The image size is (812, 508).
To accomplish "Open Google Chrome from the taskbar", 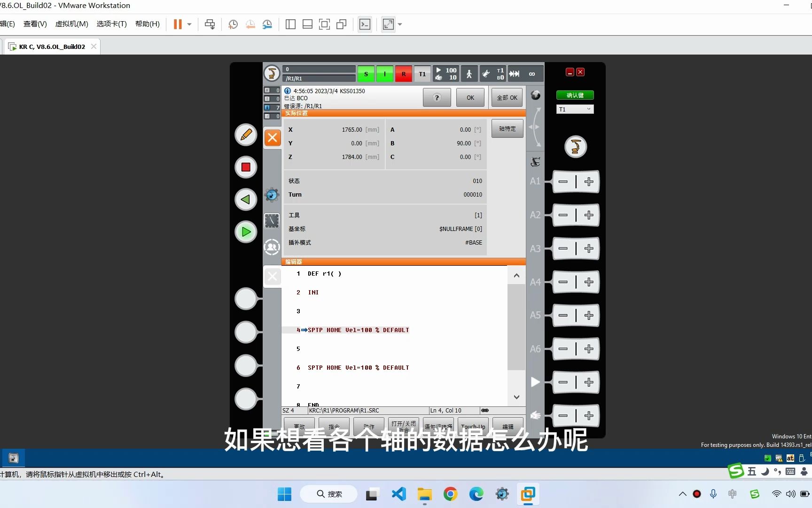I will pyautogui.click(x=450, y=494).
